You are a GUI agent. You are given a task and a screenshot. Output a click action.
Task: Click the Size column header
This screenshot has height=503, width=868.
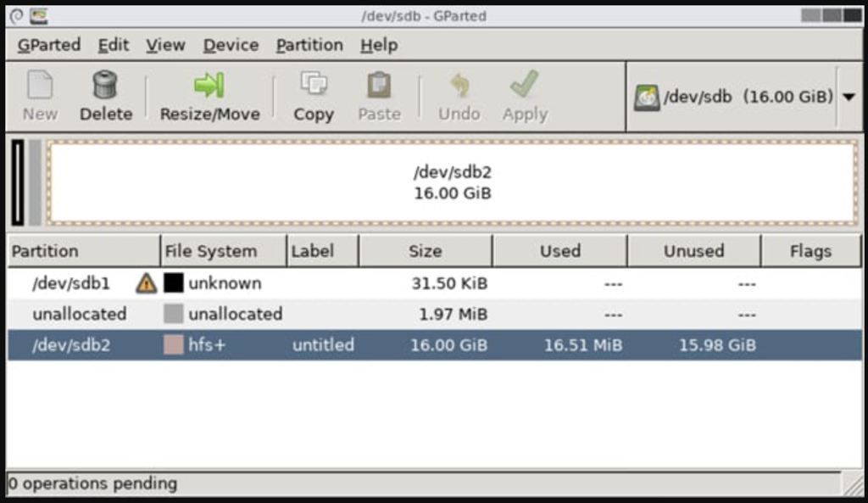click(425, 251)
